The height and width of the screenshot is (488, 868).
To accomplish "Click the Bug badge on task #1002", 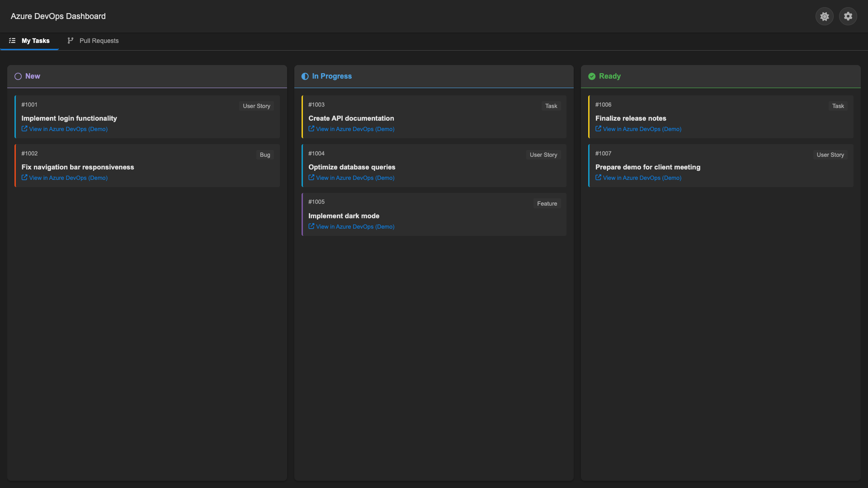I will [x=265, y=155].
